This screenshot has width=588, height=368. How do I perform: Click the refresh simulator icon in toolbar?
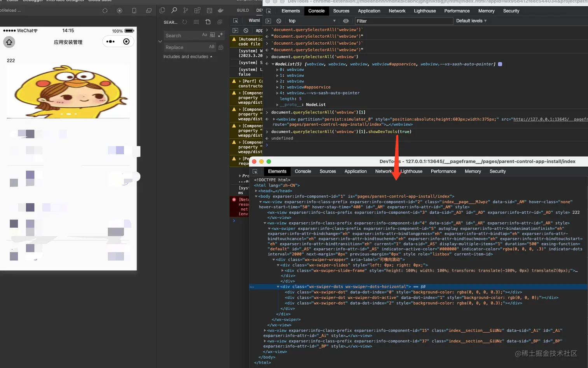coord(105,10)
